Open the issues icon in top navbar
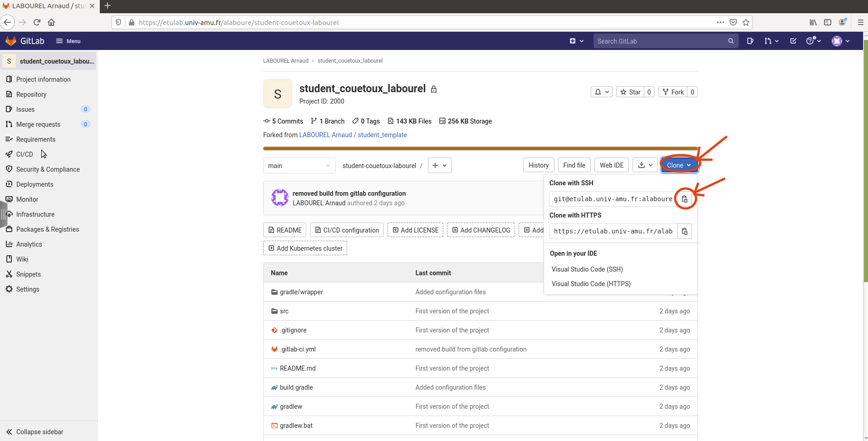Screen dimensions: 868x441 coord(750,41)
